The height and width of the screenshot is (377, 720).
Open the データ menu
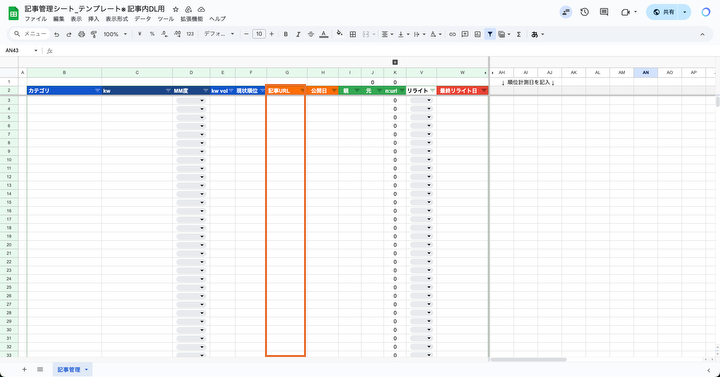[x=142, y=19]
